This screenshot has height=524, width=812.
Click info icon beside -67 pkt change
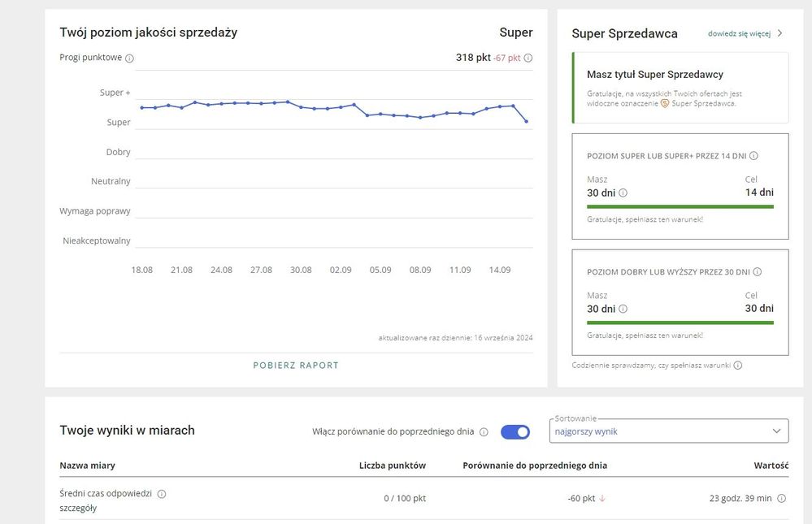(528, 58)
